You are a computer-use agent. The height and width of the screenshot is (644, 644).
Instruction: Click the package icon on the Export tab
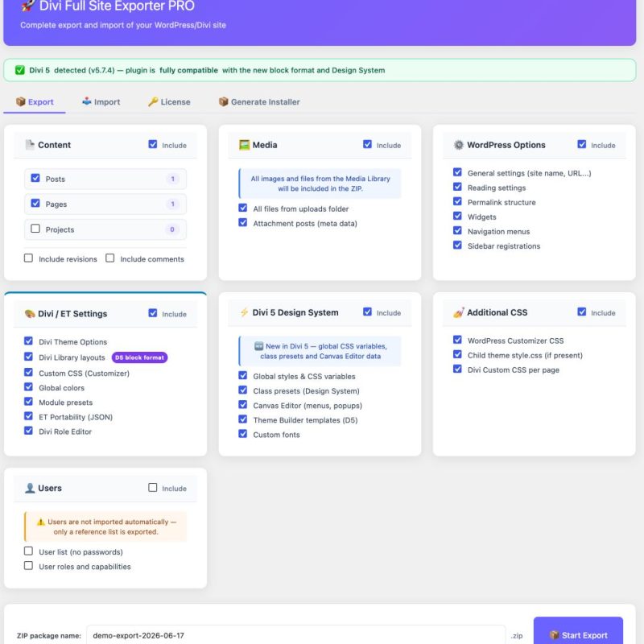pos(21,101)
